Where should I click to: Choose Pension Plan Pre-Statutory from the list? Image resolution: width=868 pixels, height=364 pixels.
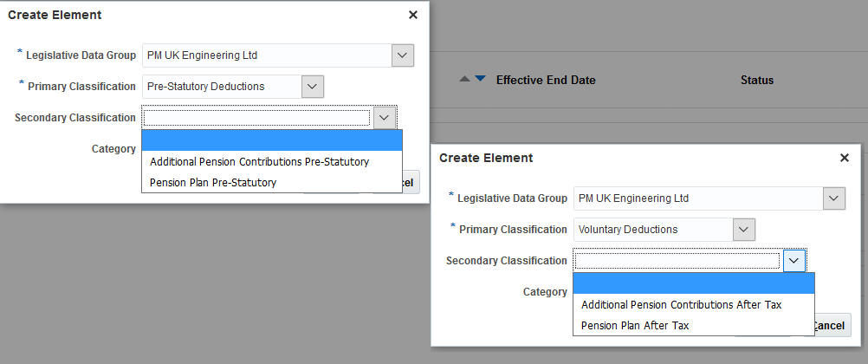213,183
